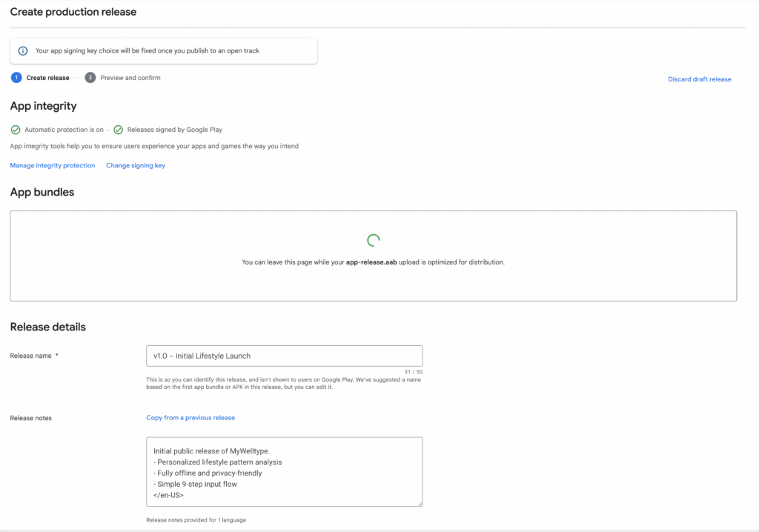Focus the Release name input field
This screenshot has height=532, width=759.
click(x=284, y=356)
